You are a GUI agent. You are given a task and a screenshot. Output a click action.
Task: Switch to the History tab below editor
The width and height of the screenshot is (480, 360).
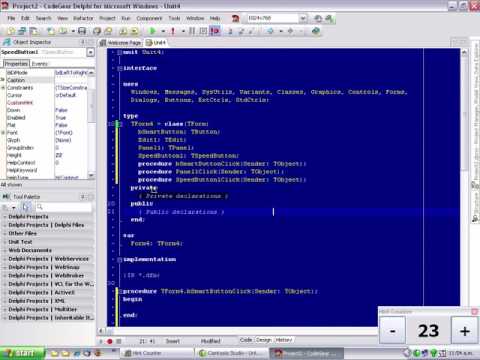click(284, 340)
